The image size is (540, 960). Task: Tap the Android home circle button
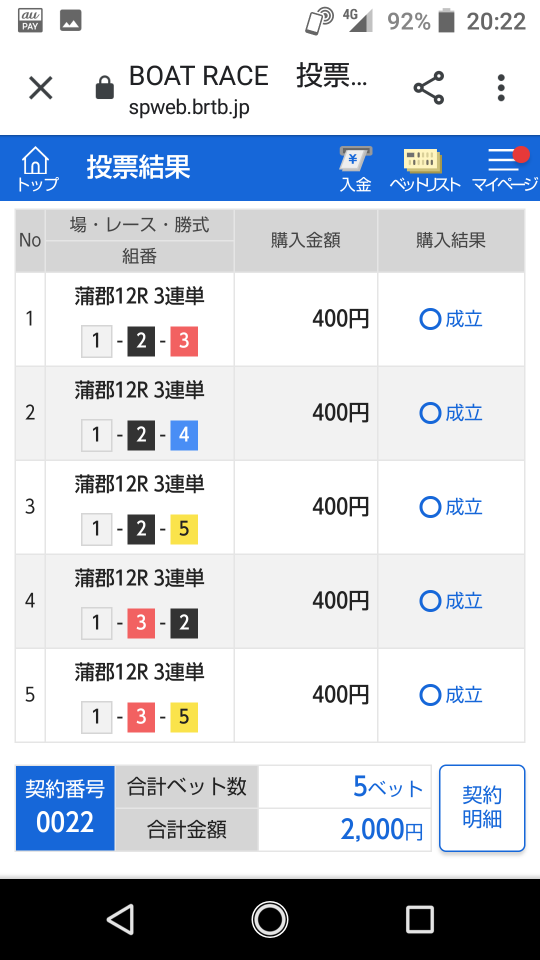tap(270, 920)
